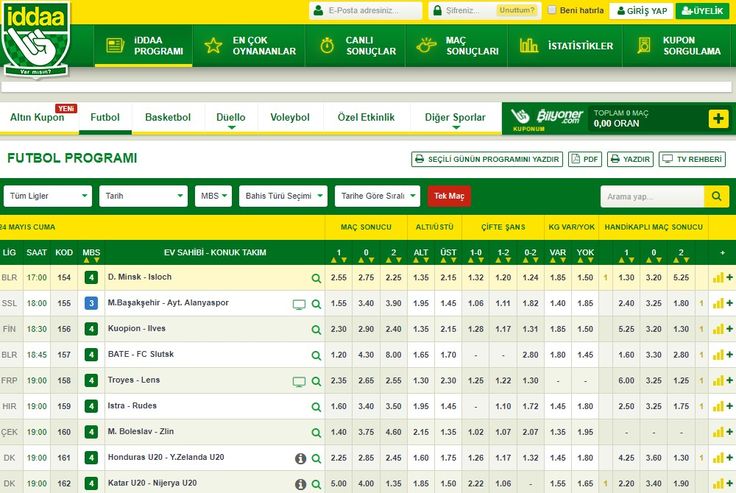The image size is (736, 493).
Task: Open the TV REHBERİ button
Action: point(692,159)
